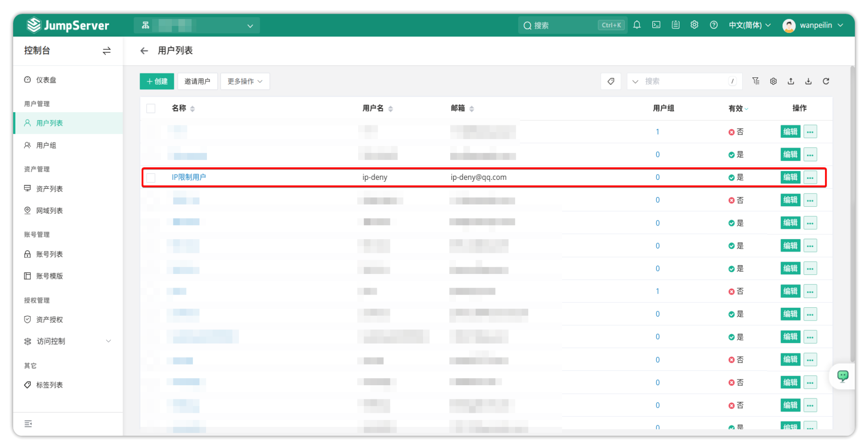This screenshot has width=868, height=445.
Task: Open the system settings gear in header
Action: (x=694, y=25)
